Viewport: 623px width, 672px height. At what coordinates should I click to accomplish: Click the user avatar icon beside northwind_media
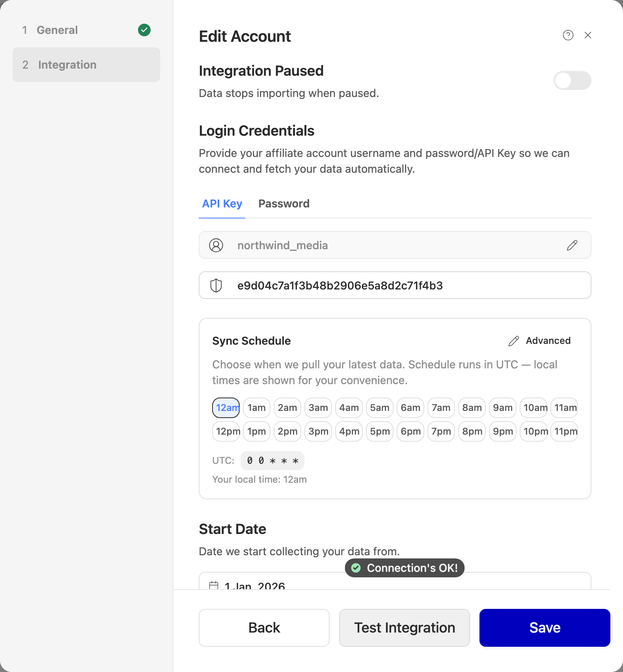pyautogui.click(x=216, y=245)
